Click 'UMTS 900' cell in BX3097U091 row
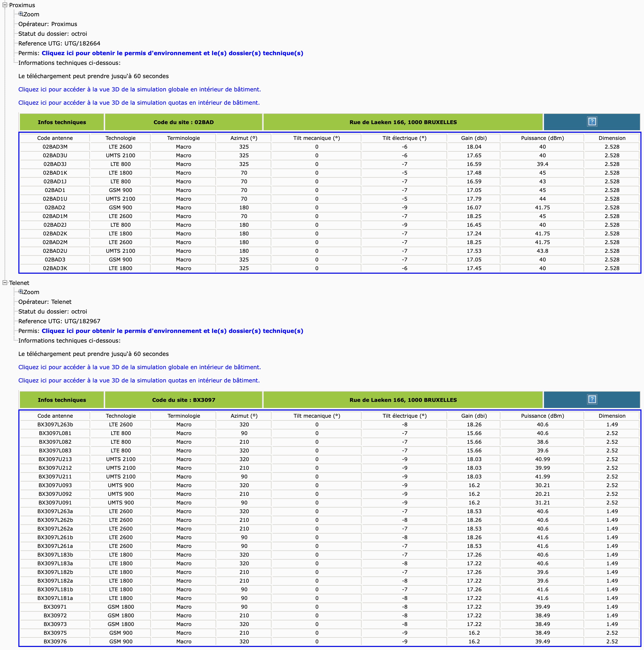The width and height of the screenshot is (644, 650). click(121, 503)
